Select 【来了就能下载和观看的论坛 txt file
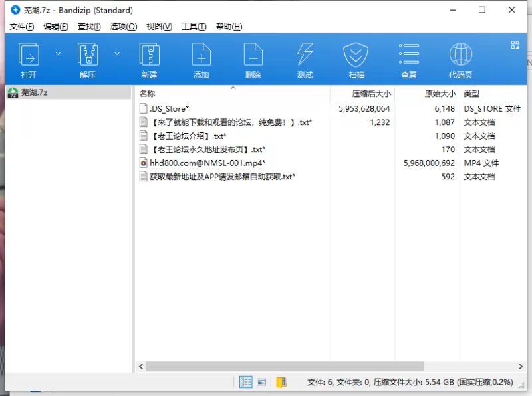Viewport: 532px width, 396px height. pyautogui.click(x=331, y=122)
